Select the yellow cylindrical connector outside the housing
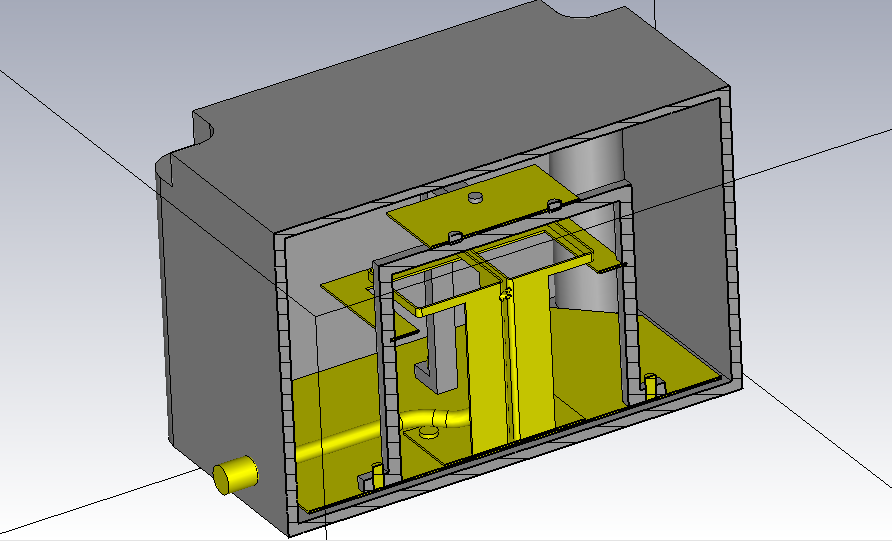The height and width of the screenshot is (541, 892). tap(234, 476)
